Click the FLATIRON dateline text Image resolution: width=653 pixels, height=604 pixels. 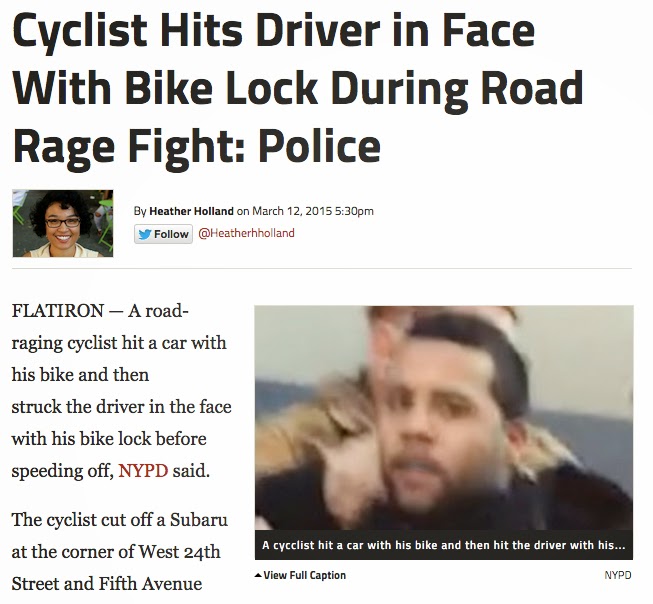click(58, 311)
